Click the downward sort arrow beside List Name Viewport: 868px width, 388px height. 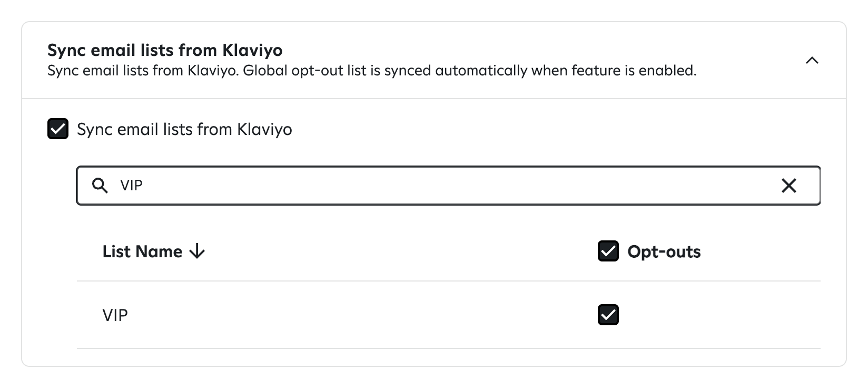tap(197, 252)
